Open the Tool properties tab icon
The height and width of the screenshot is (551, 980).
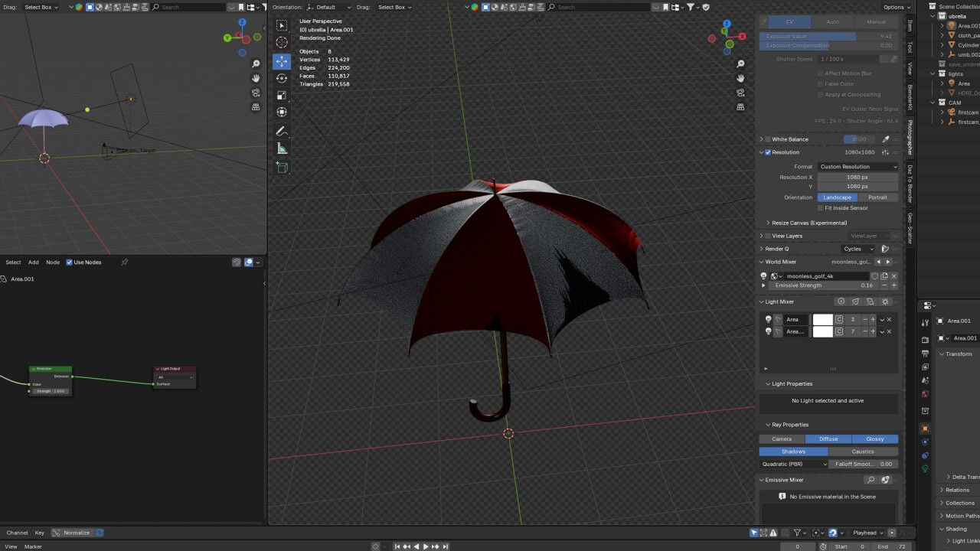click(x=925, y=323)
